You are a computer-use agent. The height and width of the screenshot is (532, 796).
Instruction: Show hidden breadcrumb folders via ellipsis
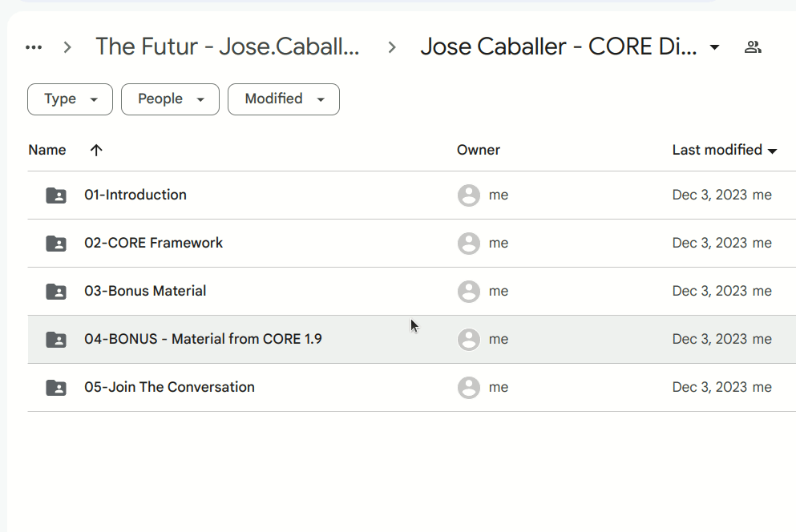(34, 47)
